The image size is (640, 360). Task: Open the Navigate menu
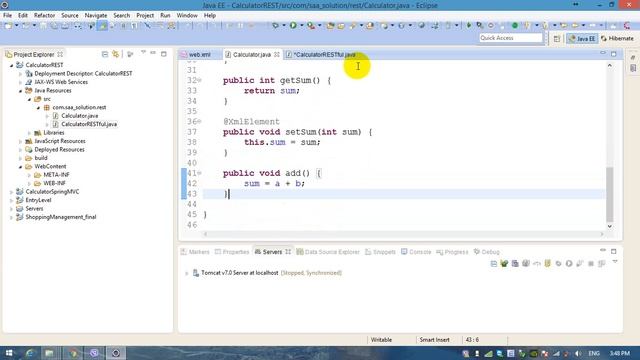pos(96,15)
